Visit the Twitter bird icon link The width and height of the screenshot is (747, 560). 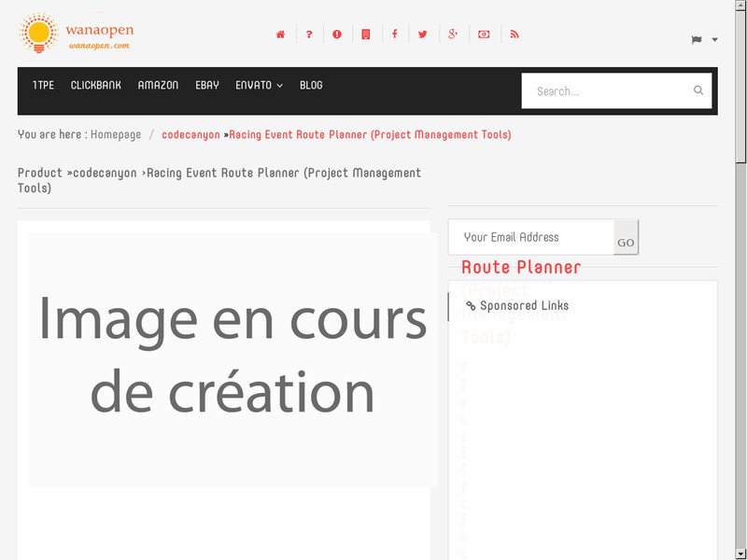coord(423,35)
